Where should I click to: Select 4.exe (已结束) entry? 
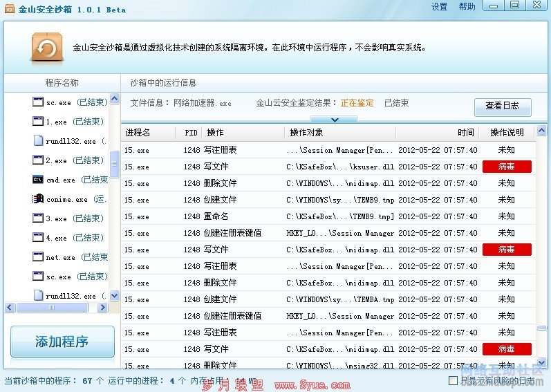[68, 237]
